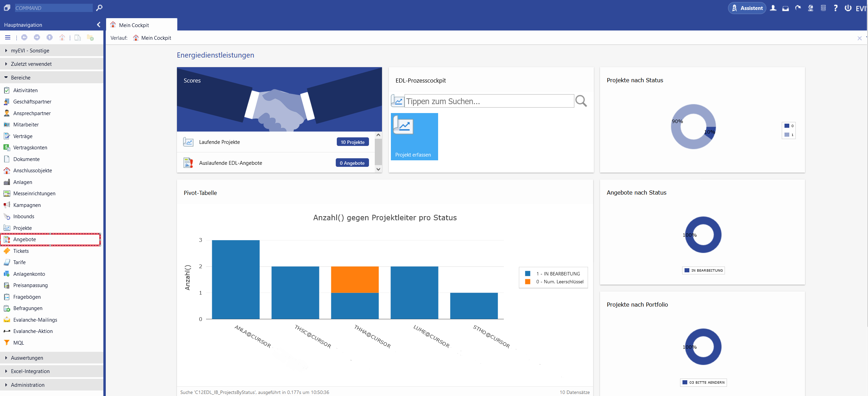
Task: Click the search magnifier beside the COMMAND field
Action: click(99, 8)
